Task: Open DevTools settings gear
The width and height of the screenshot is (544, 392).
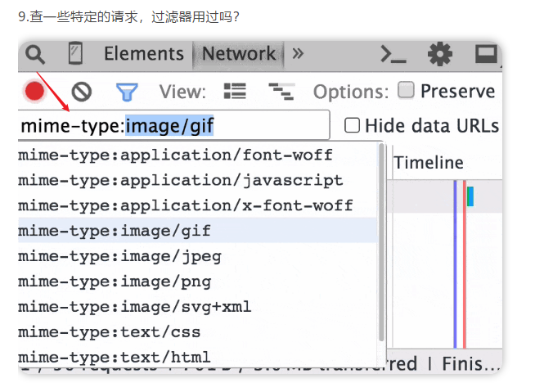Action: [x=440, y=54]
